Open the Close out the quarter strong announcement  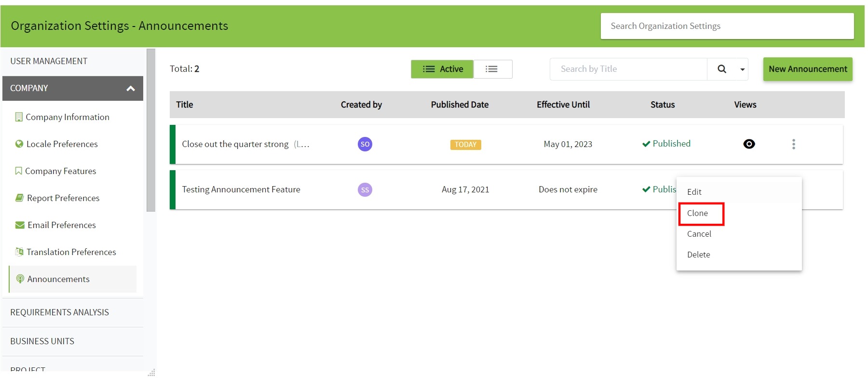(x=235, y=144)
